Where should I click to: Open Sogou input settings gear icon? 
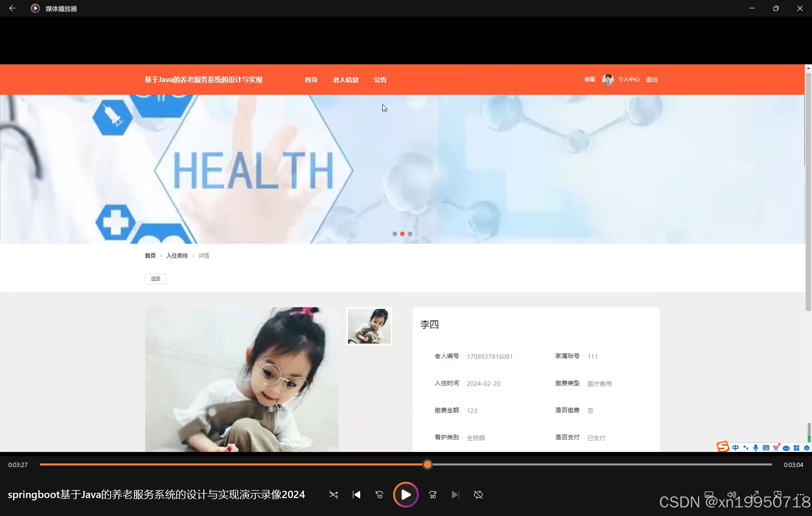pyautogui.click(x=807, y=448)
